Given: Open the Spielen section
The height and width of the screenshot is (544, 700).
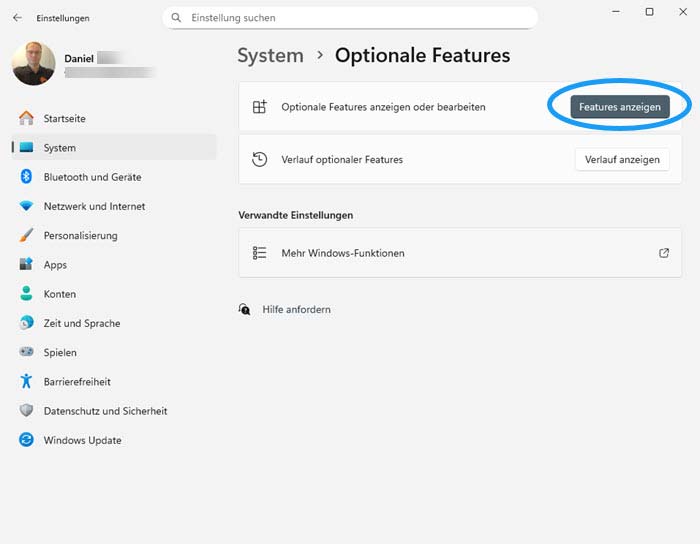Looking at the screenshot, I should (60, 352).
